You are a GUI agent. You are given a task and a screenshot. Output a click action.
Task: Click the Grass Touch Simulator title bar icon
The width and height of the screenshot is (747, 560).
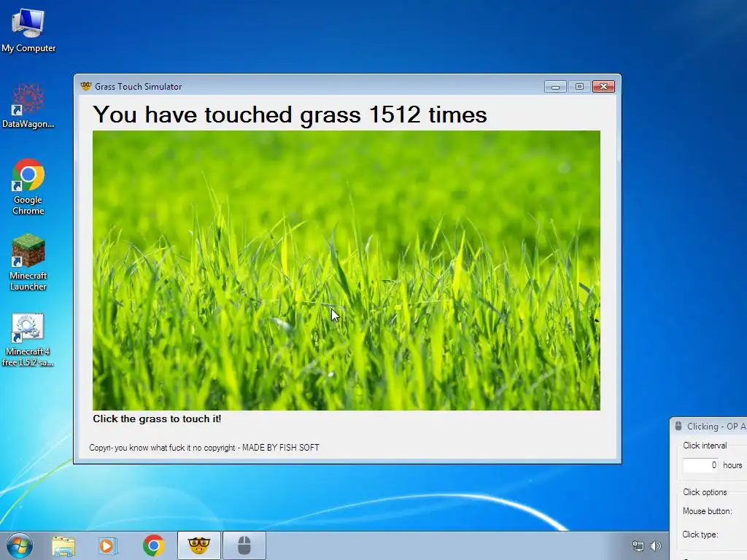click(x=86, y=86)
